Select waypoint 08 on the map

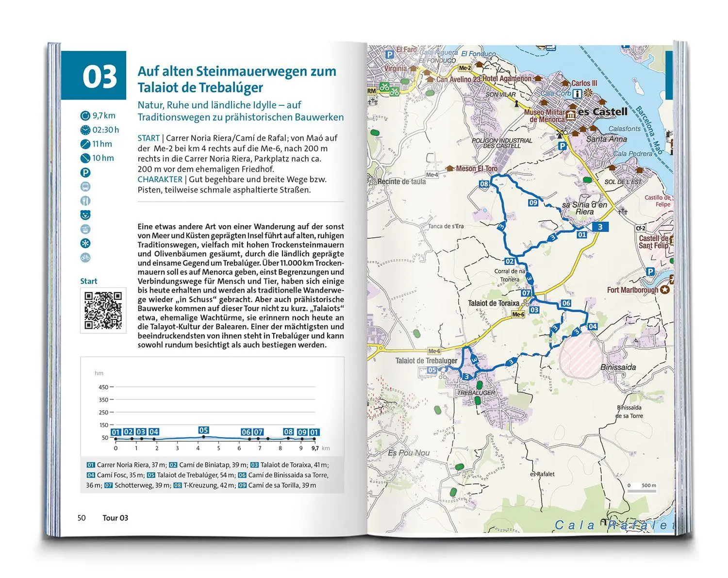click(x=484, y=184)
